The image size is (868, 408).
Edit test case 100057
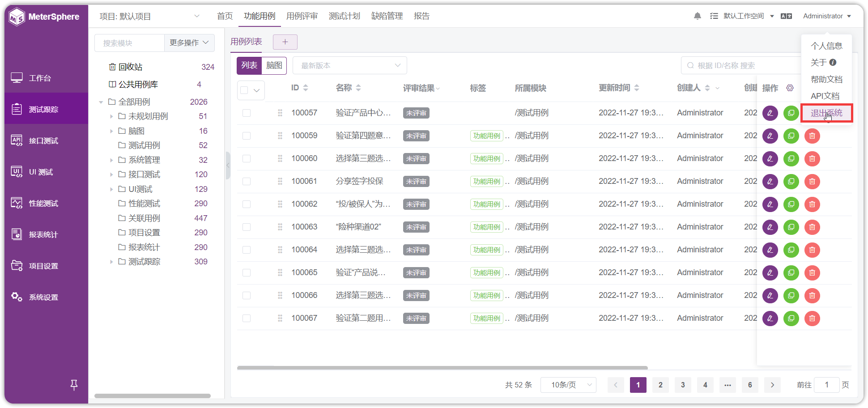tap(770, 113)
